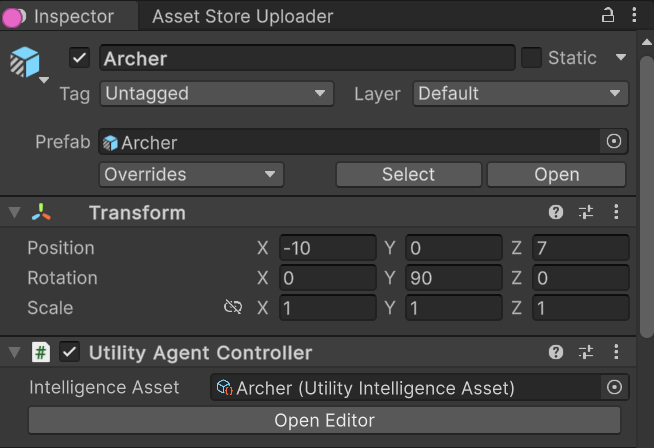
Task: Open the Layer dropdown showing Default
Action: pos(521,93)
